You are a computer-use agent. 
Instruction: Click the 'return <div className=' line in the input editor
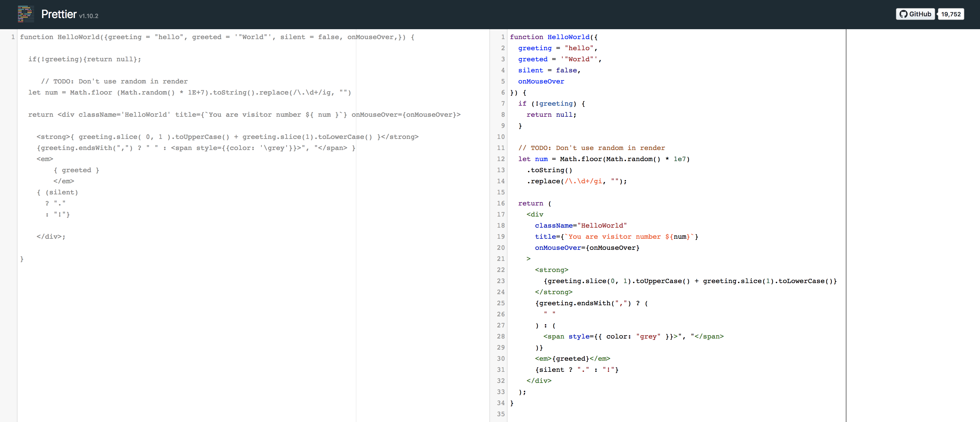click(x=244, y=114)
